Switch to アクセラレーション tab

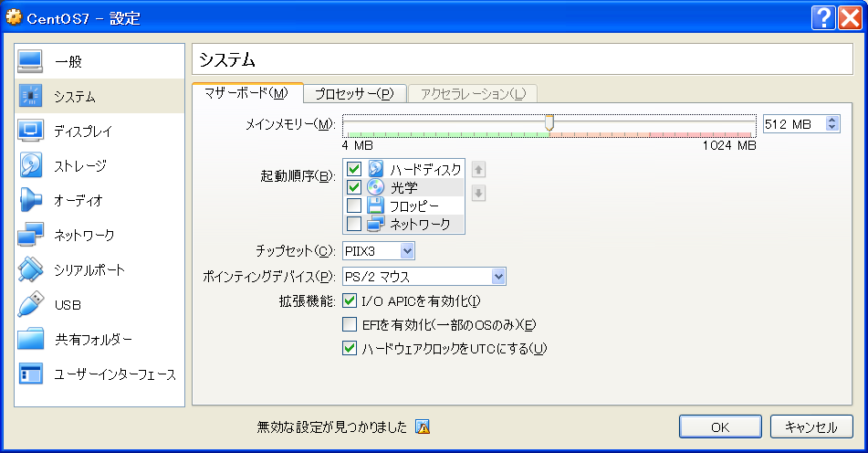click(x=473, y=93)
